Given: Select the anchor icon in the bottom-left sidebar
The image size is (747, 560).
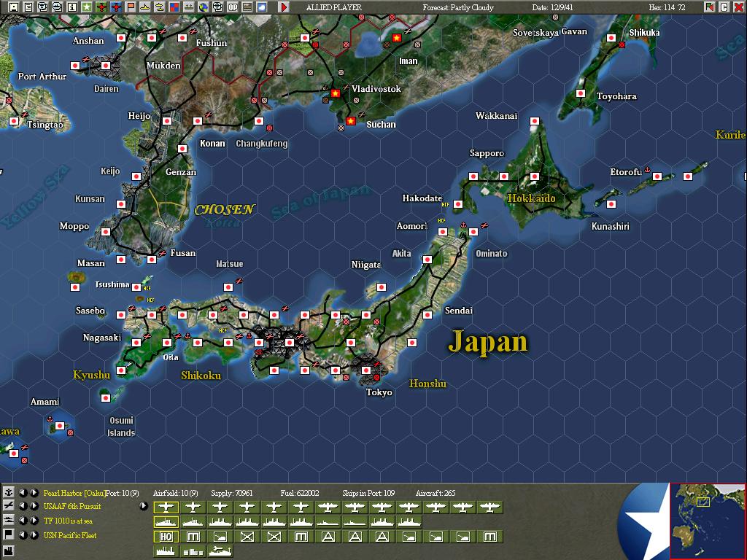Looking at the screenshot, I should click(10, 491).
